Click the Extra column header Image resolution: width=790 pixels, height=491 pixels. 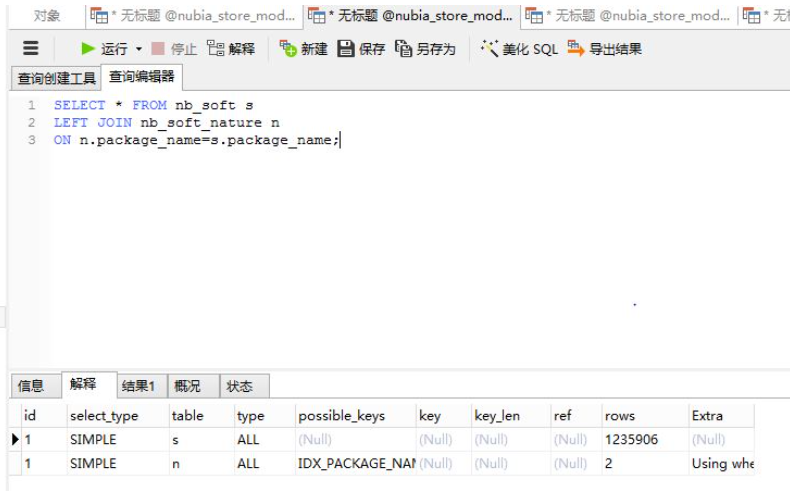click(x=721, y=415)
